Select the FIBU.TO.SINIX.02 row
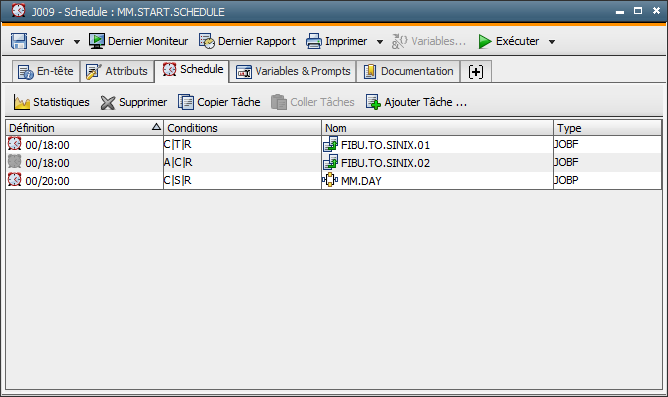Viewport: 668px width, 397px height. (334, 163)
